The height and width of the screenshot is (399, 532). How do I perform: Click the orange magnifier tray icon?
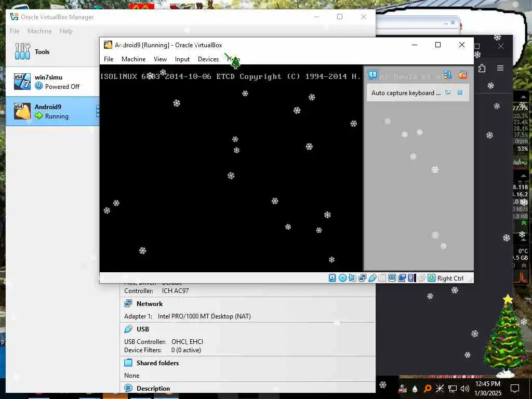[x=428, y=389]
